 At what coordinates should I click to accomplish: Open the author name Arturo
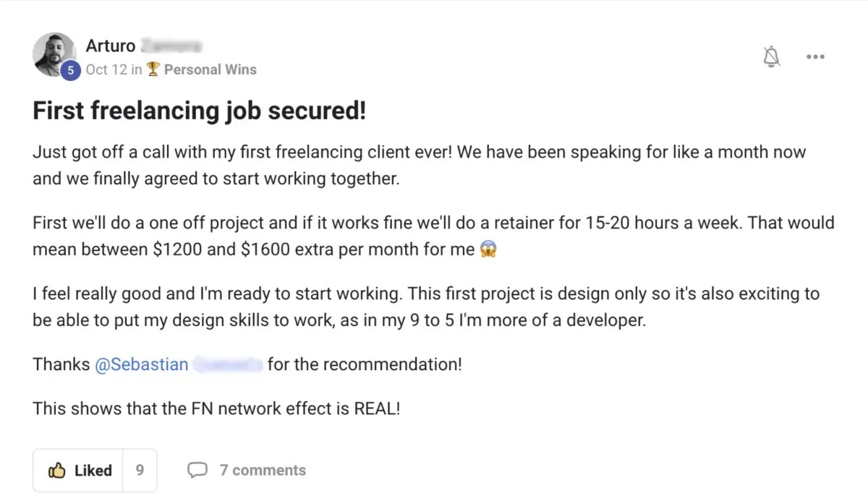(111, 46)
